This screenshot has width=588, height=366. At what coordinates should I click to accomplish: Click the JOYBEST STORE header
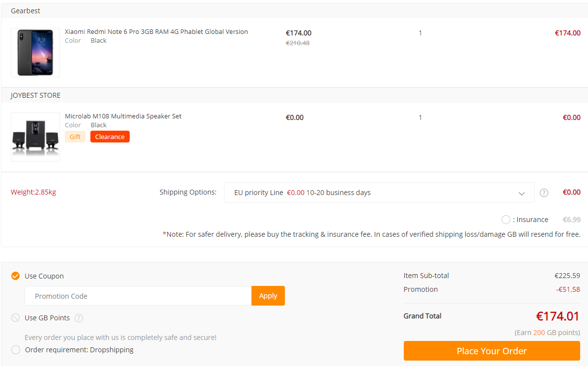[x=36, y=95]
